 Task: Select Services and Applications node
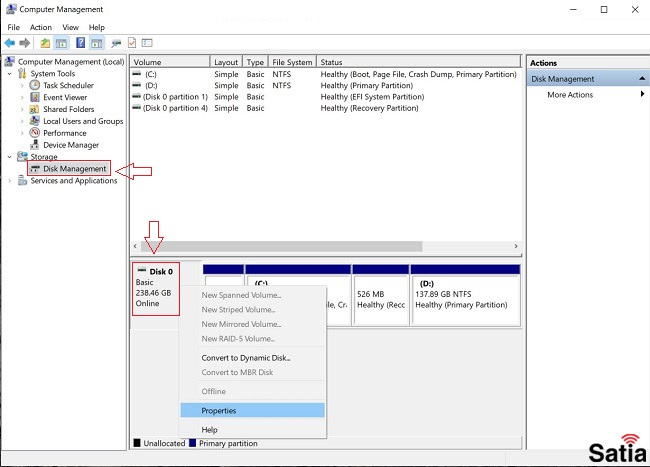point(74,181)
